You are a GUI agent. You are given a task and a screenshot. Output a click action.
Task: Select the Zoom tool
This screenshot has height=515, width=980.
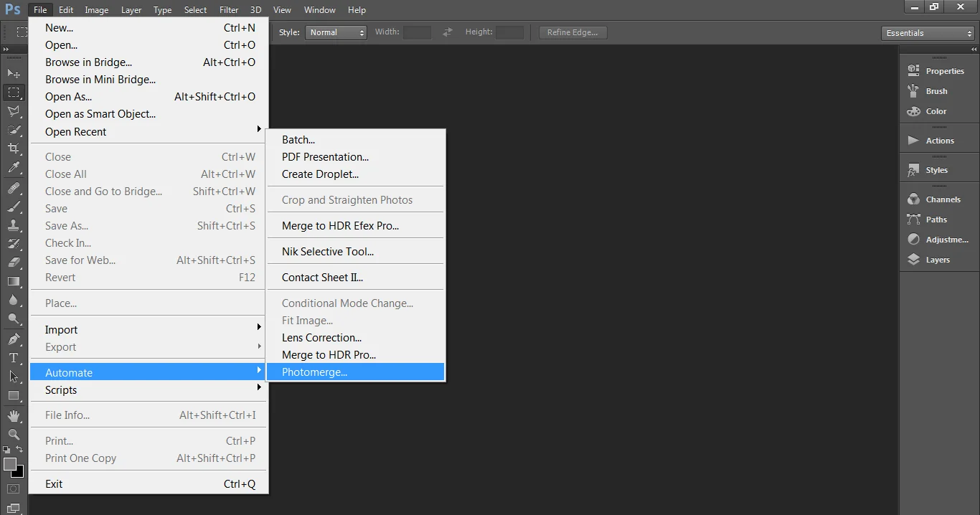pos(14,435)
